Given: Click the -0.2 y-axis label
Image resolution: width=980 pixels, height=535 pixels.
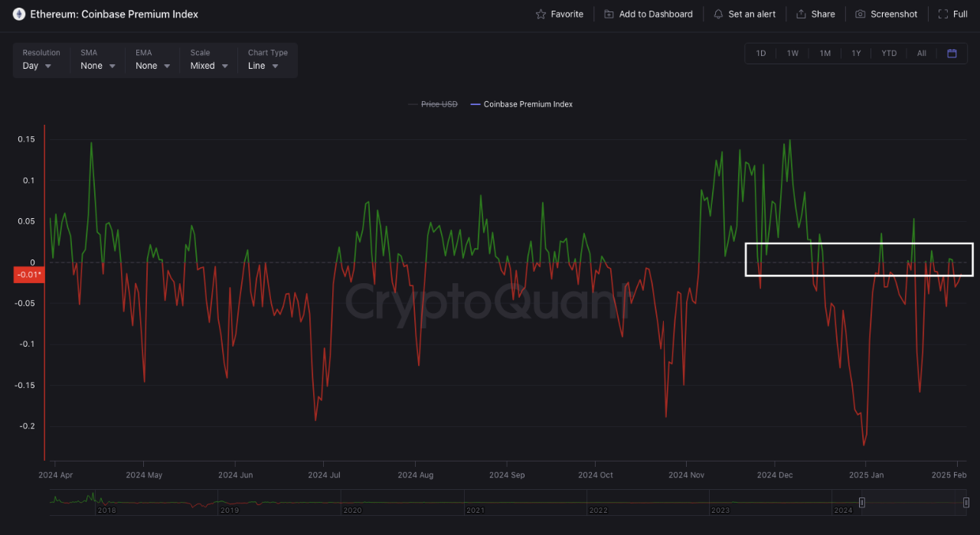Looking at the screenshot, I should point(28,426).
